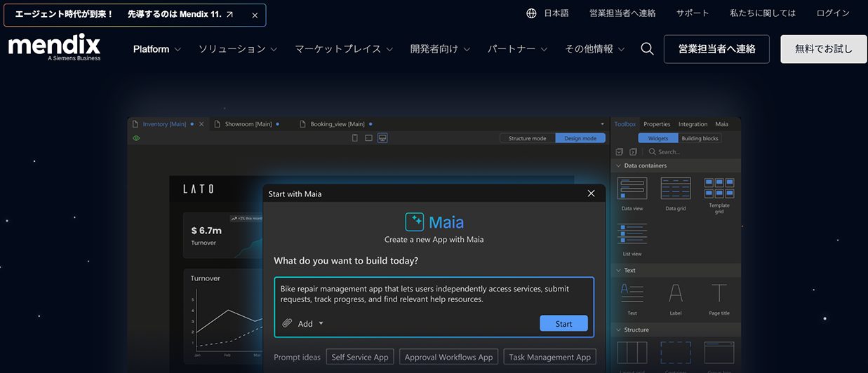The image size is (868, 373).
Task: Open the エージェント時代が到来 banner link
Action: pyautogui.click(x=125, y=15)
